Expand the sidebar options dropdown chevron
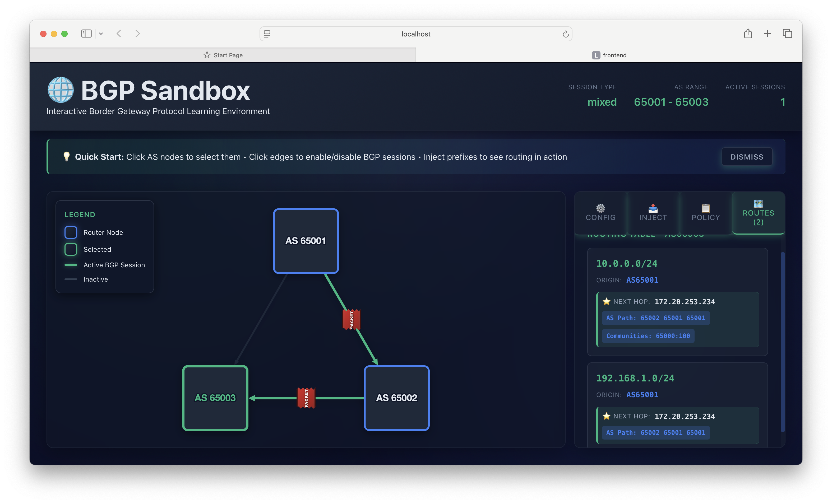The width and height of the screenshot is (832, 504). [x=101, y=34]
